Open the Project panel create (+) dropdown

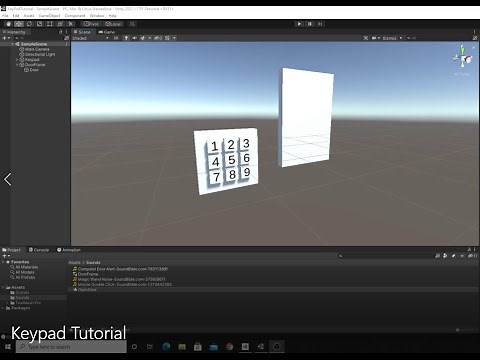(x=6, y=256)
